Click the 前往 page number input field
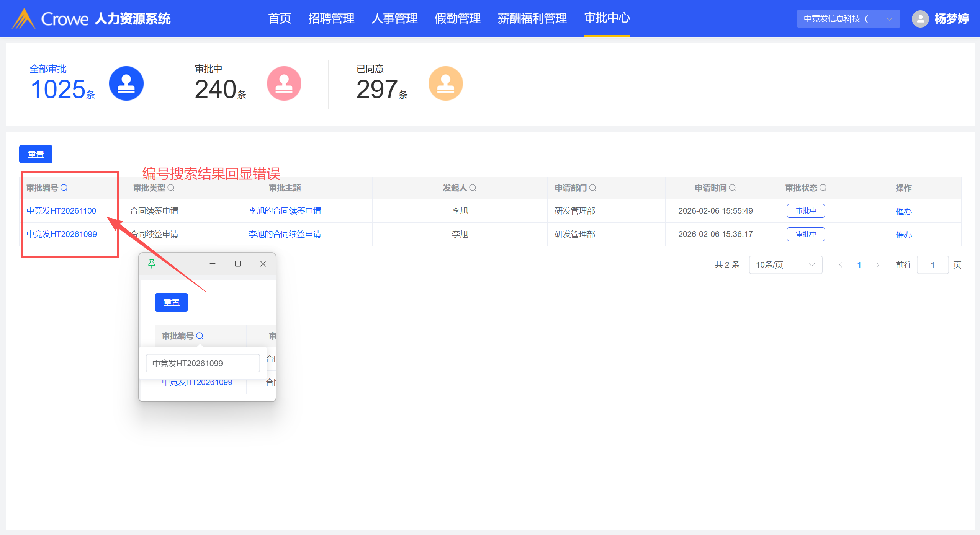Screen dimensions: 980x535 [932, 265]
